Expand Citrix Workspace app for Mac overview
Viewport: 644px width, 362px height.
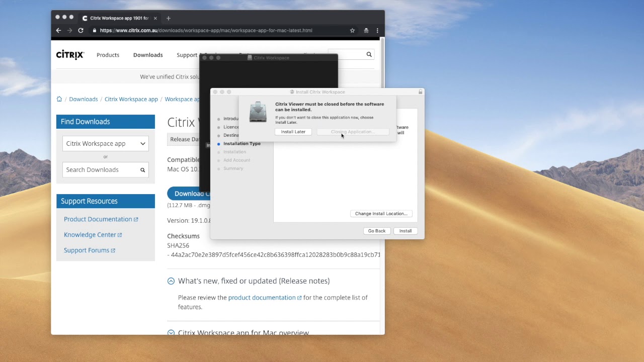(171, 333)
